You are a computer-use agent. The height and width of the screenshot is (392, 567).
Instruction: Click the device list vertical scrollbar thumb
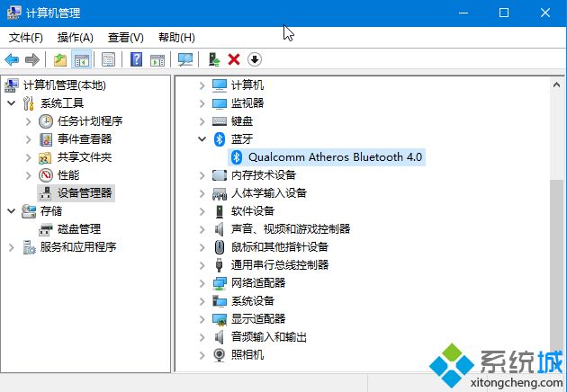click(556, 265)
